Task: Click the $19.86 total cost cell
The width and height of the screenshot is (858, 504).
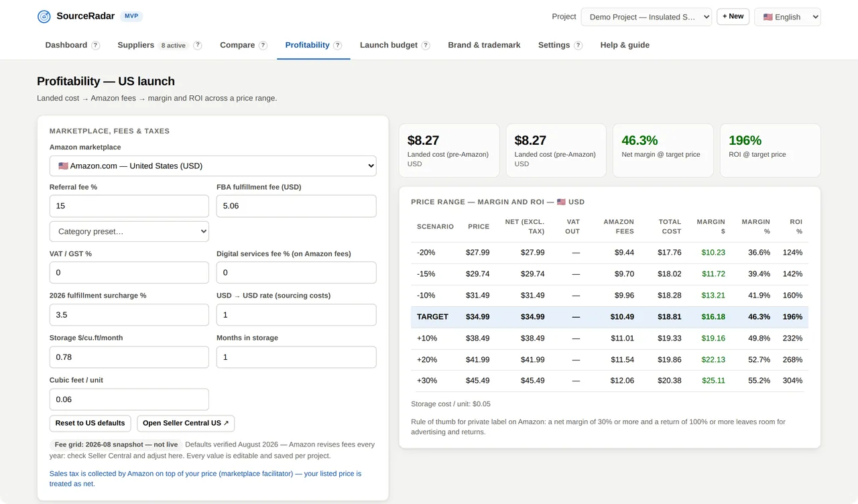Action: coord(669,360)
